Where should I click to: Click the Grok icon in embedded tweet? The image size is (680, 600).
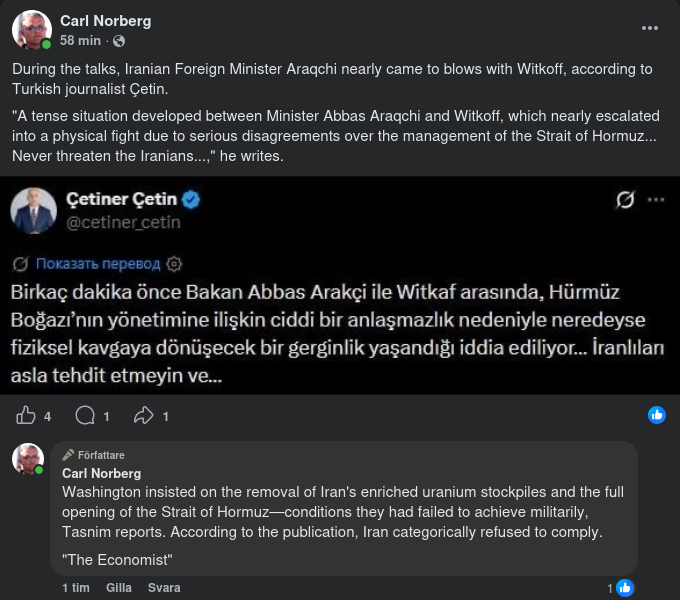625,200
